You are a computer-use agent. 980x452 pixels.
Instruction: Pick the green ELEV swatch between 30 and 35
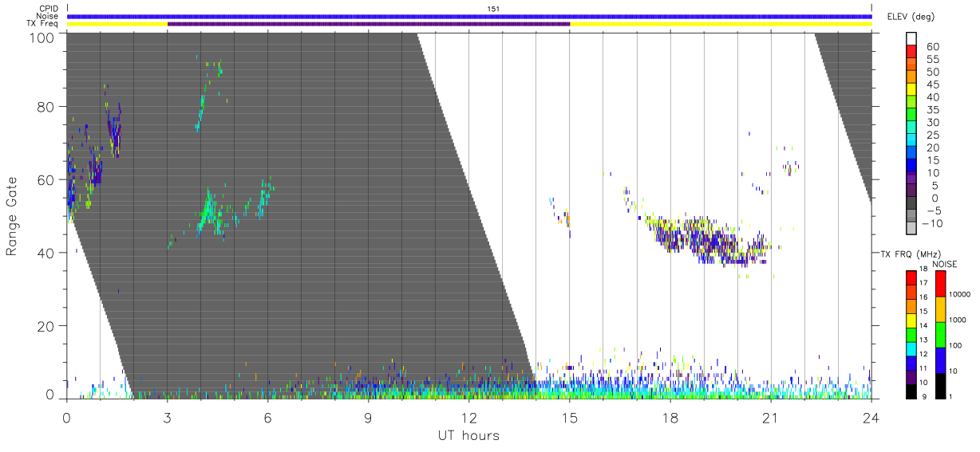click(911, 115)
